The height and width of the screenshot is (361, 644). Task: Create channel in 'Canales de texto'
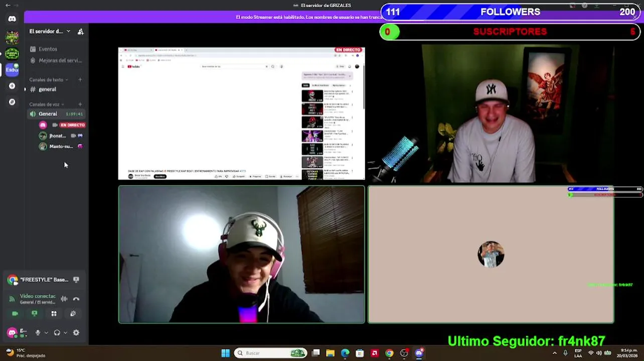tap(80, 80)
